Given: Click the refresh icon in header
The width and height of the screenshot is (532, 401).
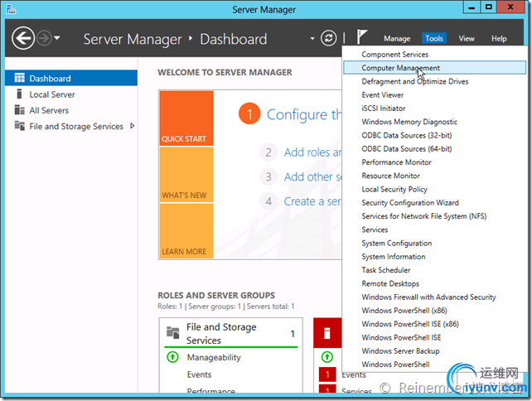Looking at the screenshot, I should pyautogui.click(x=328, y=38).
